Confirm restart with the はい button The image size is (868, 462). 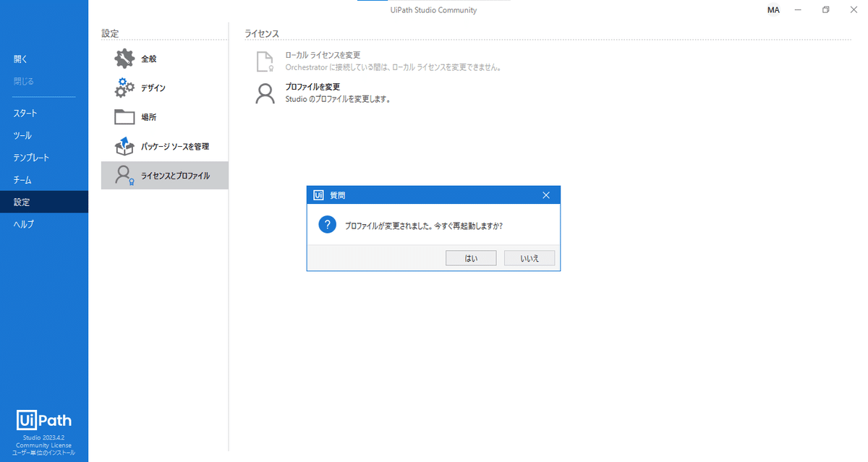point(471,258)
